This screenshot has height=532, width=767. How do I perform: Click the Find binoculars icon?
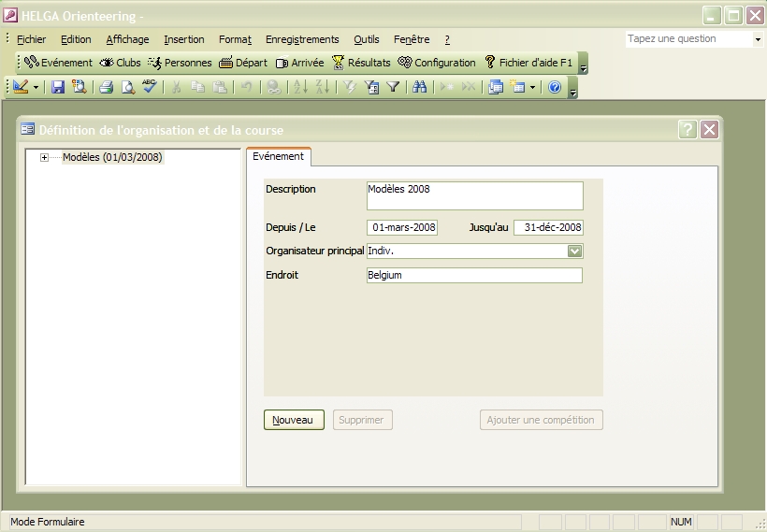(419, 87)
